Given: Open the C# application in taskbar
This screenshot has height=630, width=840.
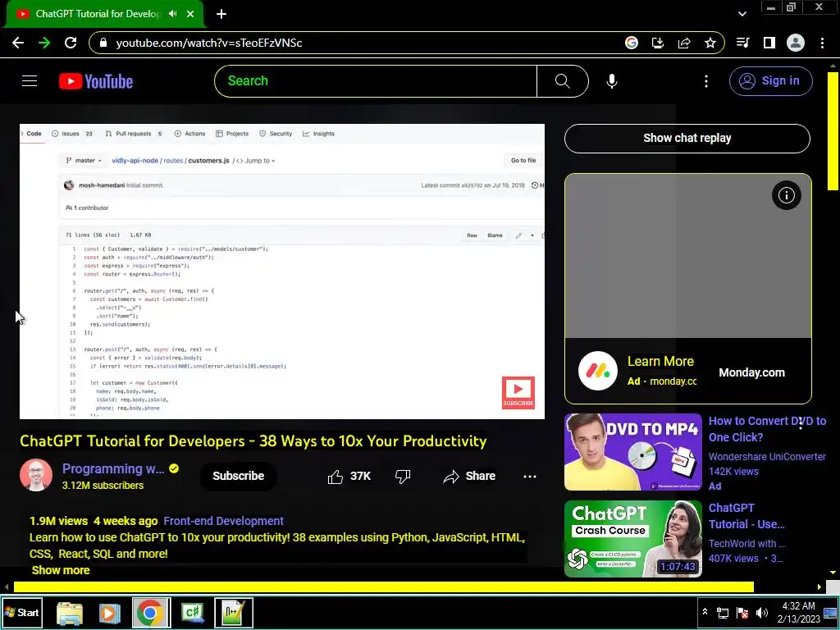Looking at the screenshot, I should [x=192, y=613].
